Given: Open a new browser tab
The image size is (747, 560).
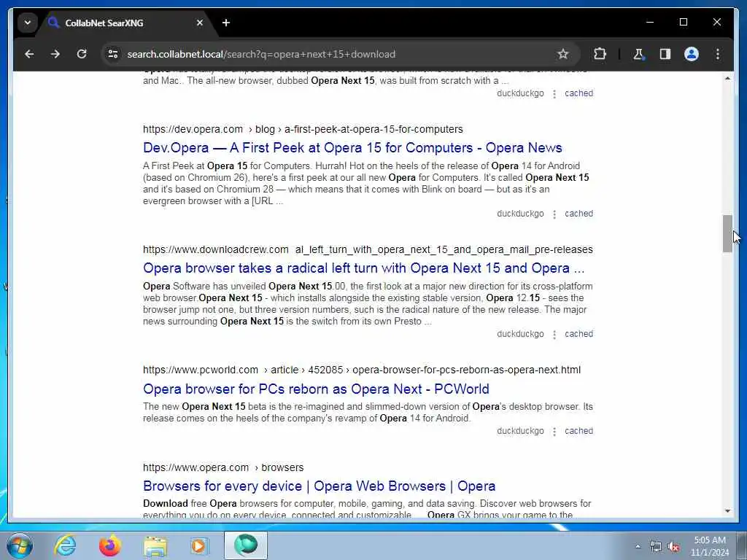Looking at the screenshot, I should point(226,23).
